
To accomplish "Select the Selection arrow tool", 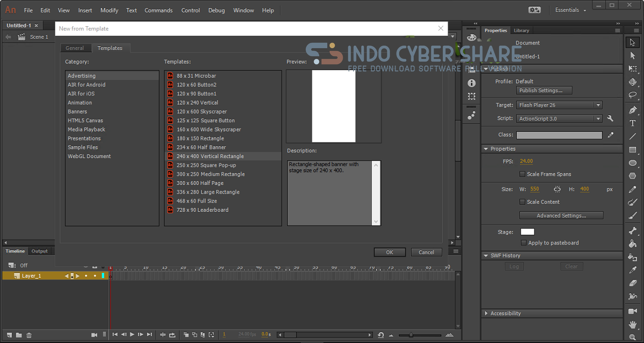I will tap(633, 42).
